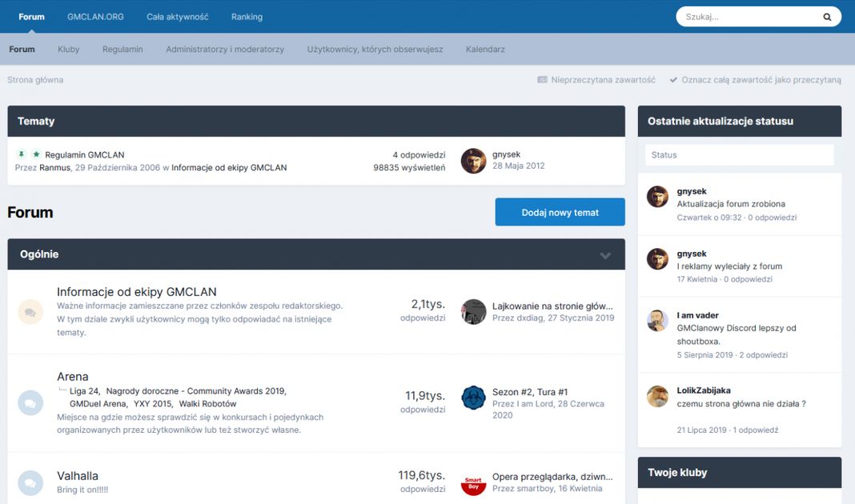Open Nieprzeczytana zawartość unread content
This screenshot has height=504, width=855.
(x=596, y=80)
